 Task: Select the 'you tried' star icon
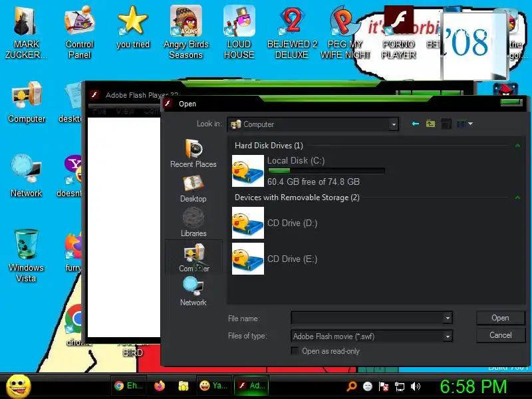pyautogui.click(x=132, y=27)
